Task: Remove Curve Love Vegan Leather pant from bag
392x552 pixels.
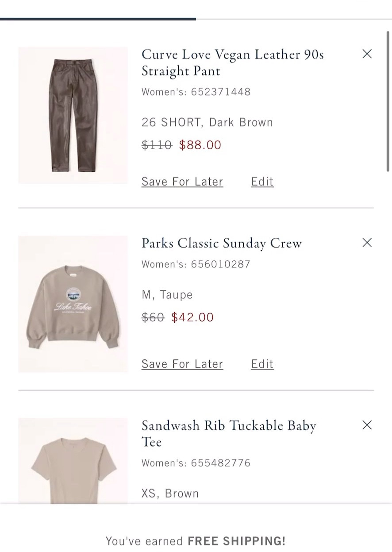Action: pos(367,54)
